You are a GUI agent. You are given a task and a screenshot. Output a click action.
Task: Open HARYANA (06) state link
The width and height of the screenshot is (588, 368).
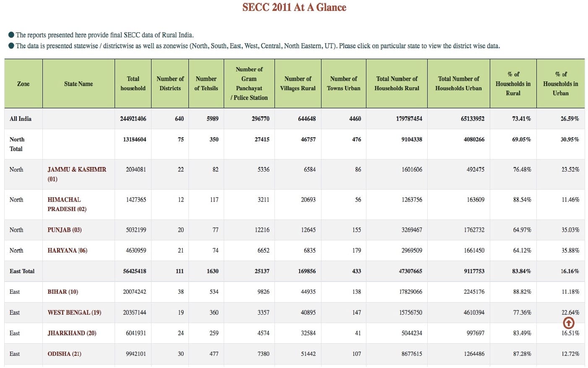tap(68, 251)
